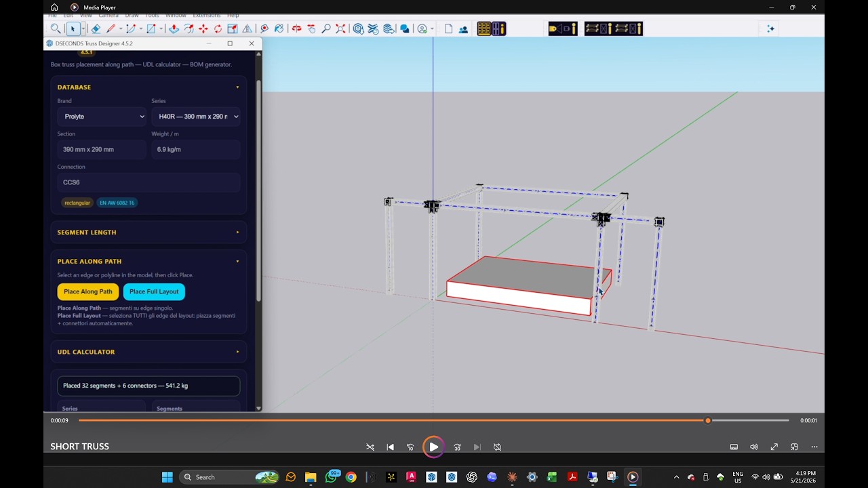This screenshot has height=488, width=868.
Task: Select the Eraser tool
Action: pyautogui.click(x=96, y=28)
